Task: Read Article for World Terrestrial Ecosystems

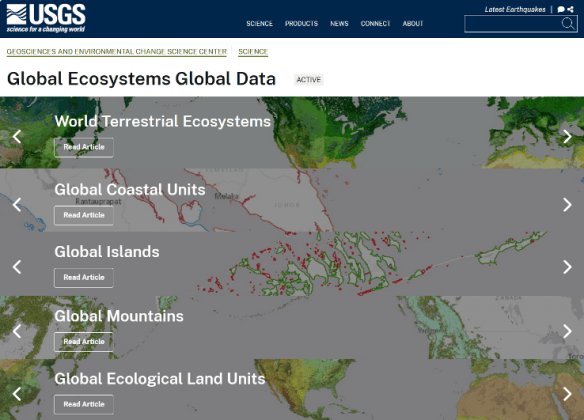Action: (x=84, y=147)
